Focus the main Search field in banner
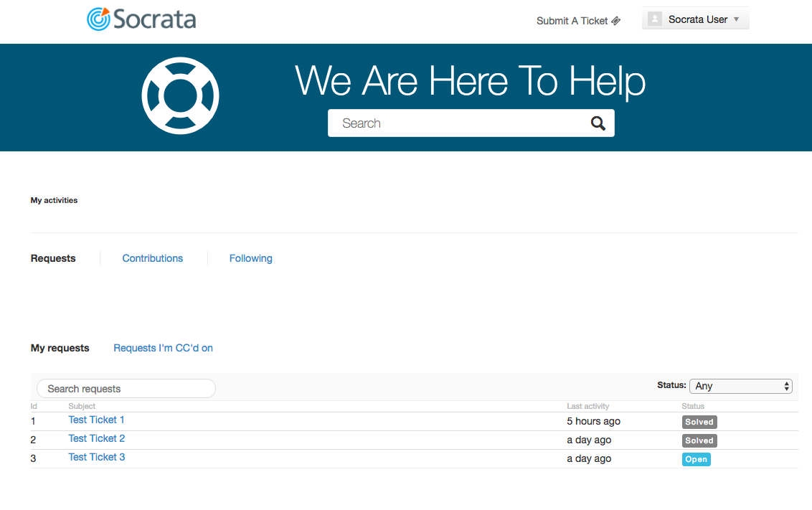 pyautogui.click(x=471, y=123)
